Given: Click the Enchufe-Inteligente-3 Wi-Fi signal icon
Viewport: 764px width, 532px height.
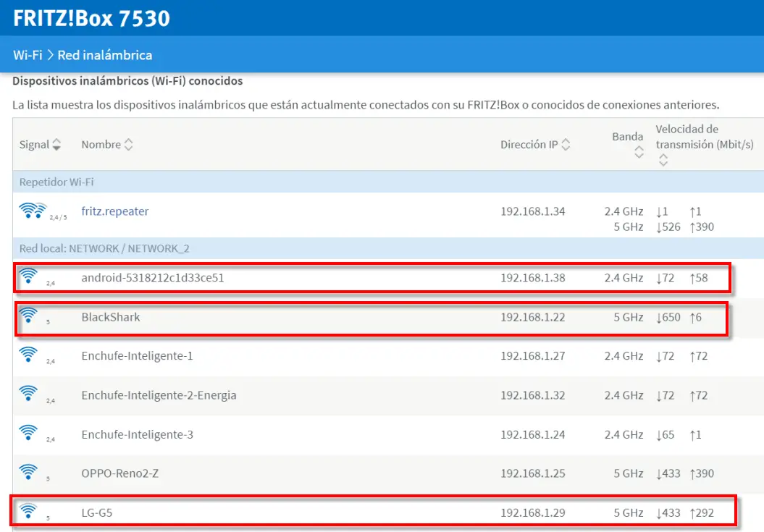Looking at the screenshot, I should coord(28,432).
